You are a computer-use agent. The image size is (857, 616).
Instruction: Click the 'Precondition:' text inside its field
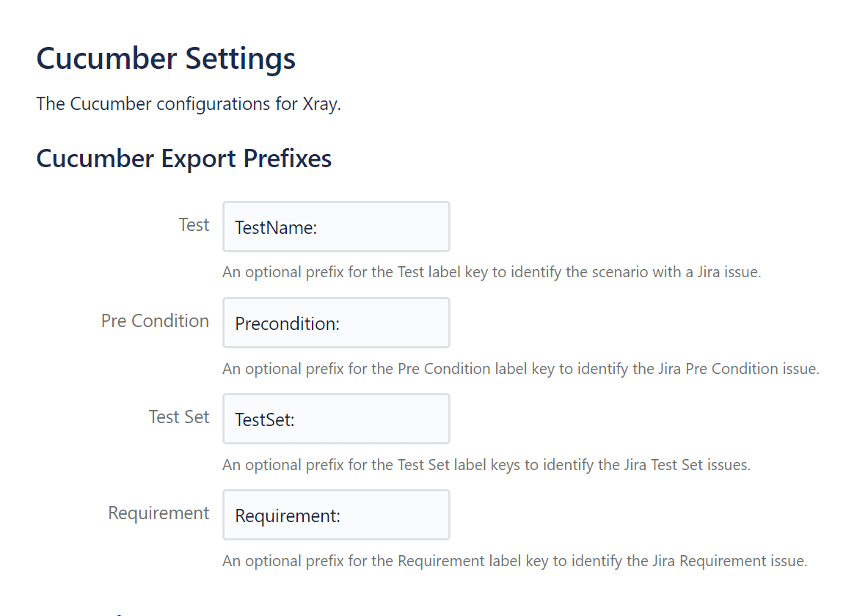(x=287, y=323)
